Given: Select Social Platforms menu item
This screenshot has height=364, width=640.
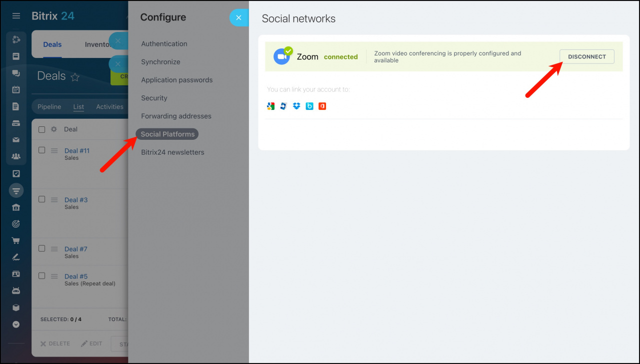Looking at the screenshot, I should coord(167,134).
